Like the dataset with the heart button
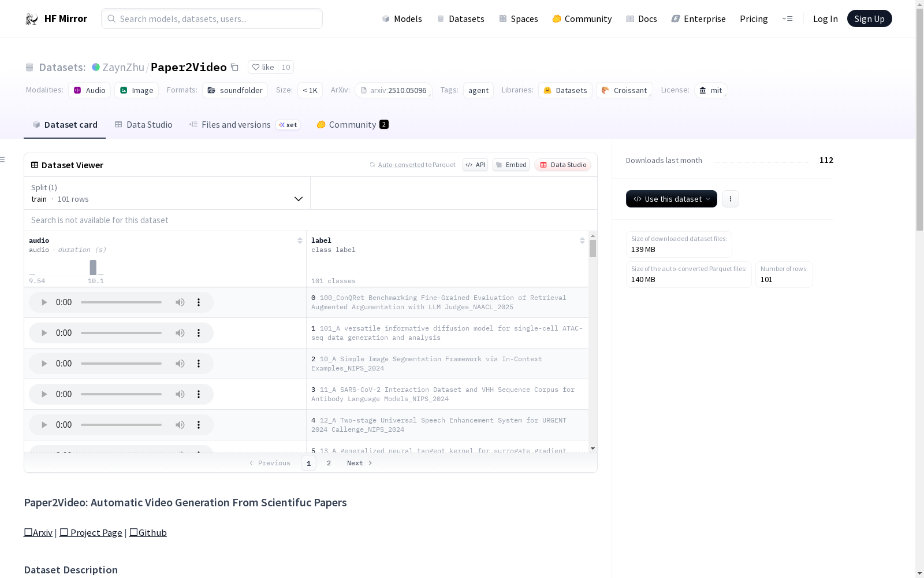Screen dimensions: 924x578 pyautogui.click(x=263, y=67)
